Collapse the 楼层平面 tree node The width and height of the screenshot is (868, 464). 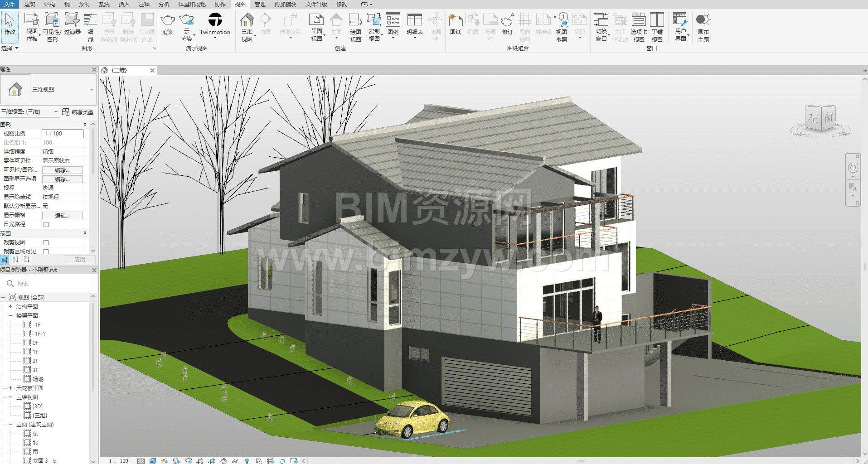[x=10, y=315]
